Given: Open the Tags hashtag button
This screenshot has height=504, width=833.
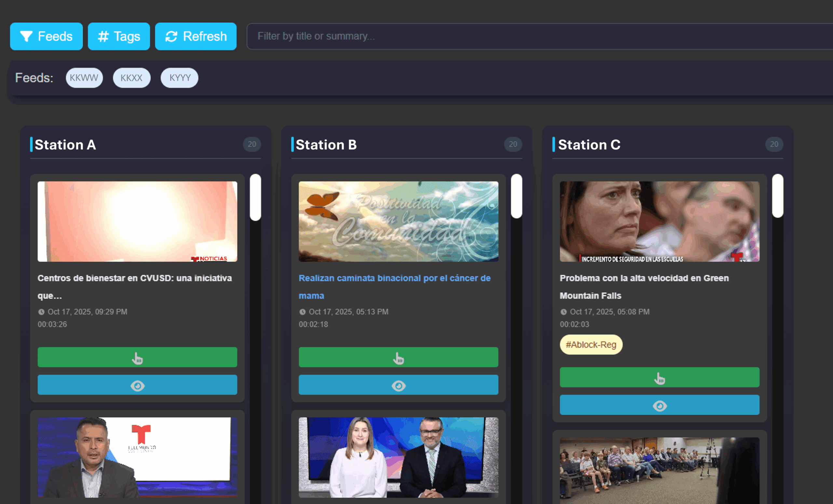Looking at the screenshot, I should 119,36.
